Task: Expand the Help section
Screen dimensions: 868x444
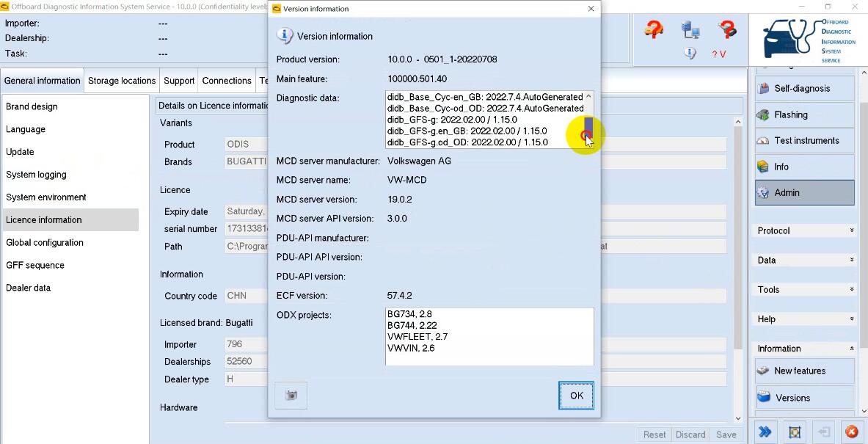Action: [x=806, y=319]
